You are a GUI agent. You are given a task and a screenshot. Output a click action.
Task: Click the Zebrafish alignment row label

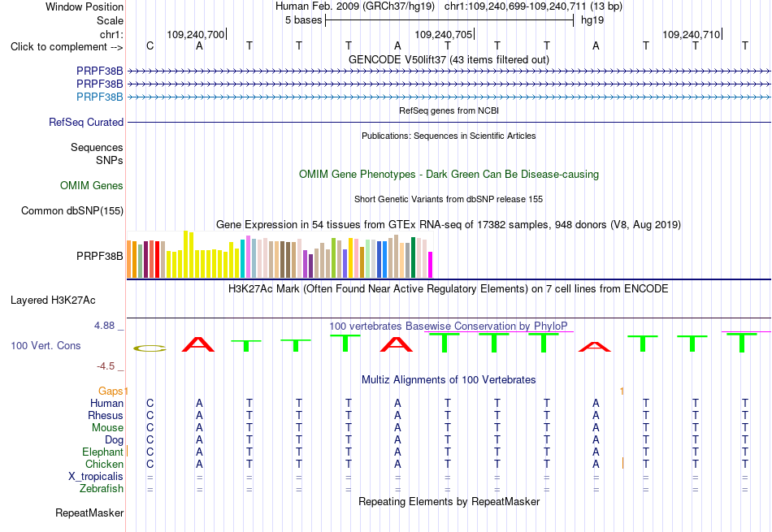click(x=101, y=489)
